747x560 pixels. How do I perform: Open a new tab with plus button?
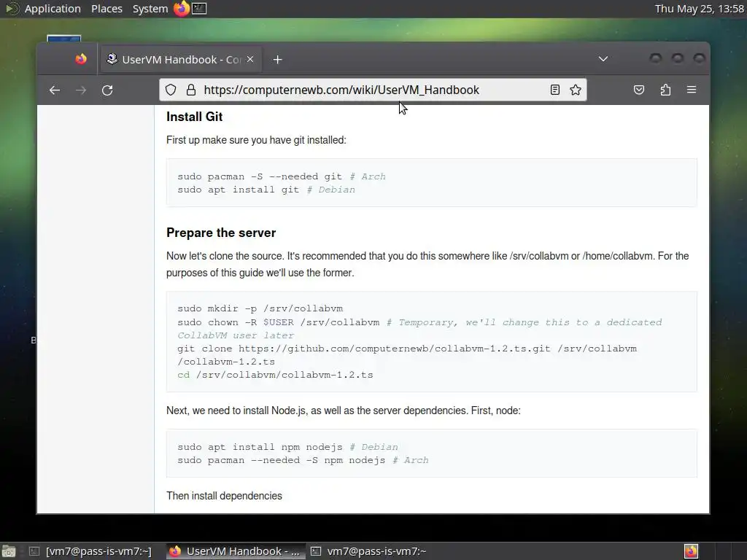278,60
